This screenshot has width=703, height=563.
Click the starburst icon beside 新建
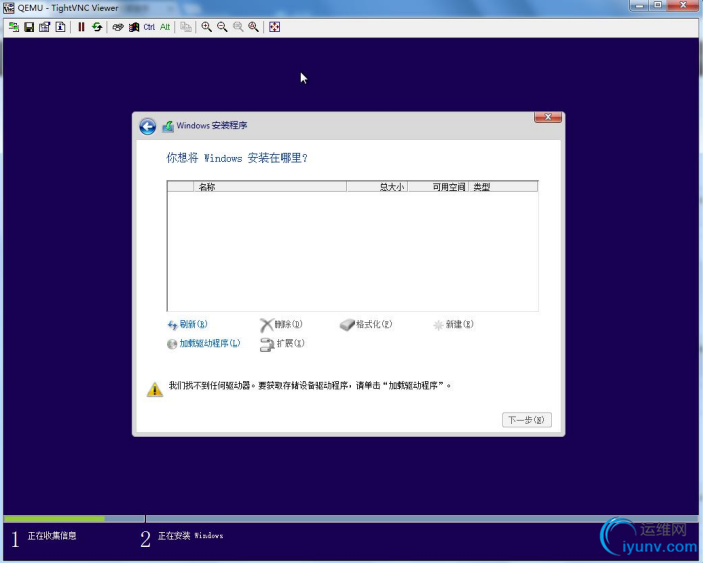click(x=438, y=325)
